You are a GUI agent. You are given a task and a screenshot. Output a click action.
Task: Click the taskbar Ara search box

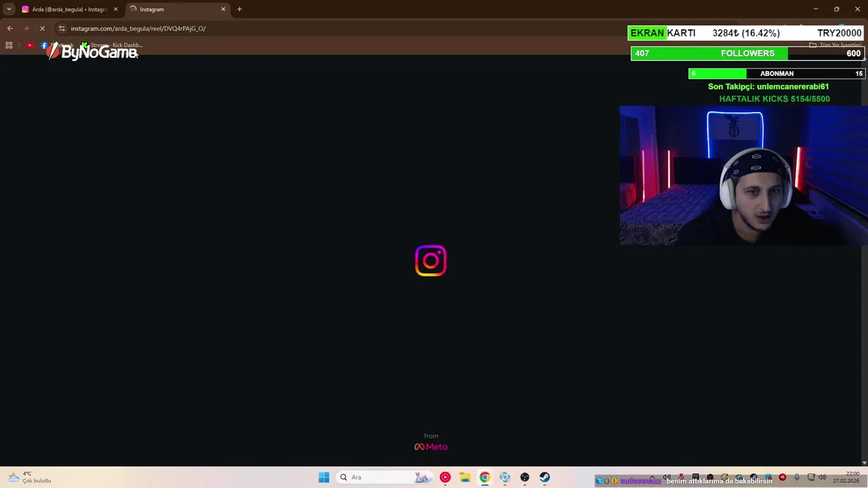click(384, 477)
